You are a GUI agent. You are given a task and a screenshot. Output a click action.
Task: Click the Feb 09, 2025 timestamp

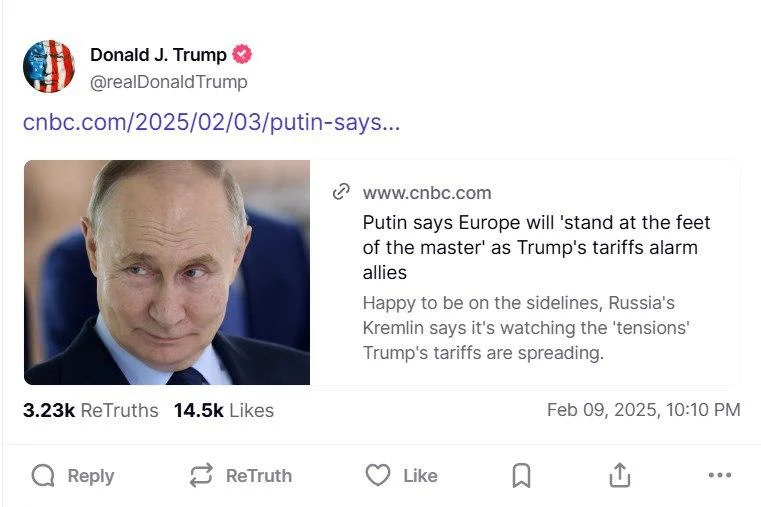[x=643, y=410]
